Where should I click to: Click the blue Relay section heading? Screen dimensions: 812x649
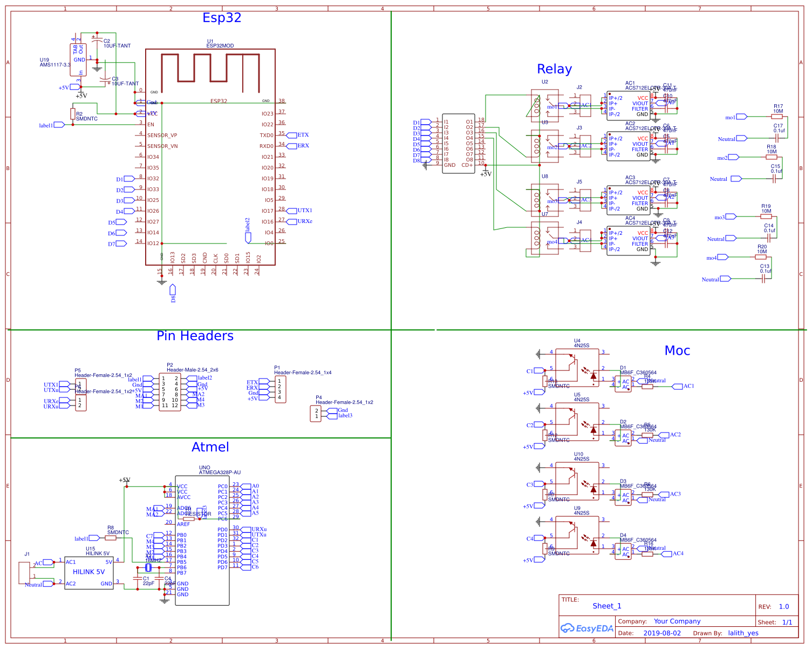(555, 69)
